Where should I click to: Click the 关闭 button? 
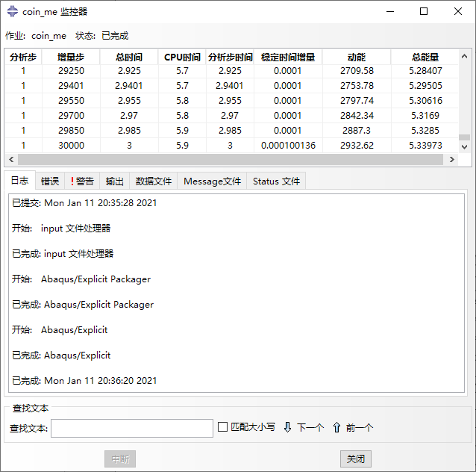(x=355, y=459)
